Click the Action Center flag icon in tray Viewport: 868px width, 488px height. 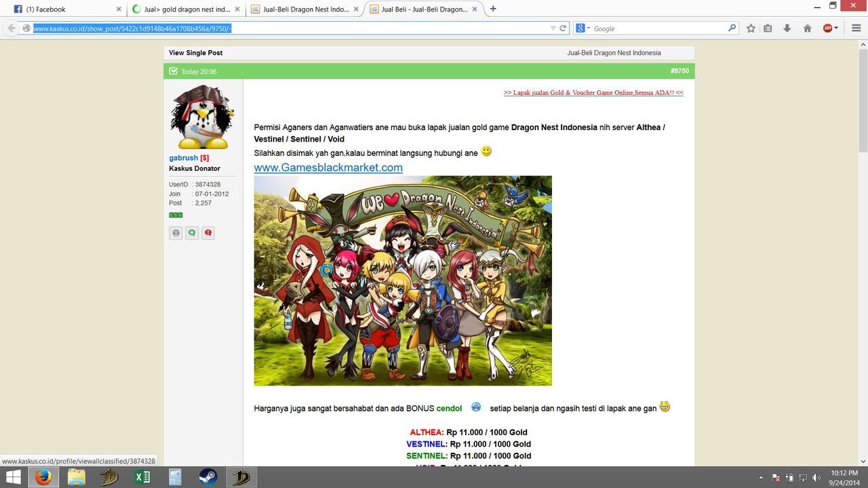[x=776, y=477]
